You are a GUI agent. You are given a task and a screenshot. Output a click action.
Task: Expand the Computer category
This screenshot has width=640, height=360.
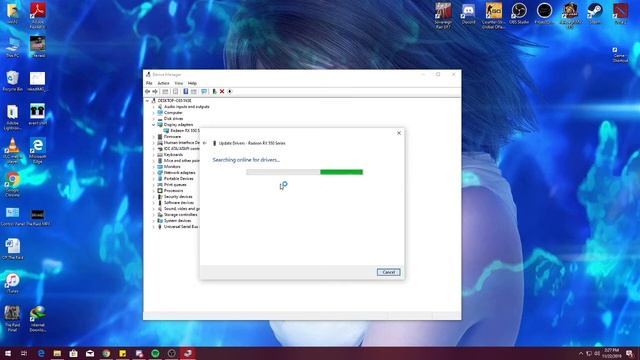(x=153, y=113)
